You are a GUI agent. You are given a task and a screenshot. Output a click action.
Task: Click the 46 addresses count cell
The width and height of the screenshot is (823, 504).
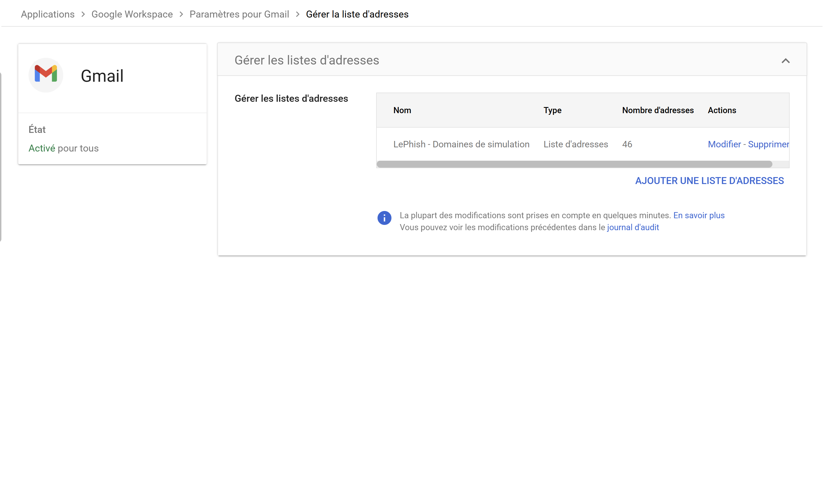(627, 144)
